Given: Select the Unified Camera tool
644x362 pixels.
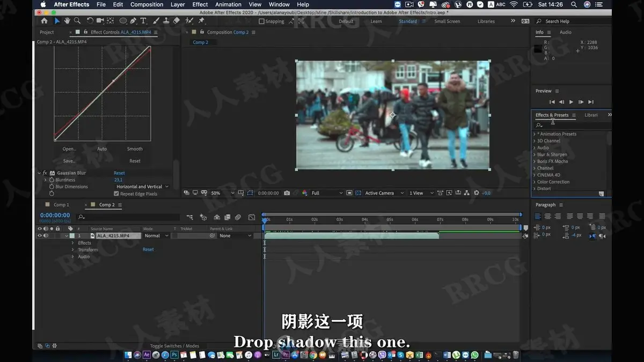Looking at the screenshot, I should [100, 21].
